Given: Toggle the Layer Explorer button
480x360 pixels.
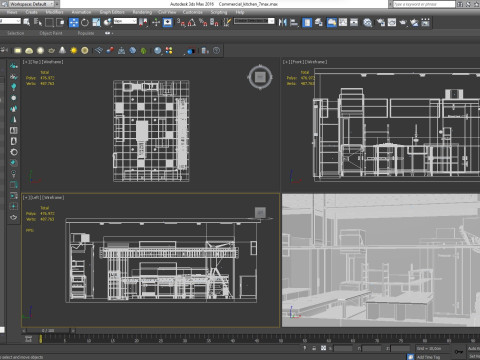Looking at the screenshot, I should coord(319,23).
